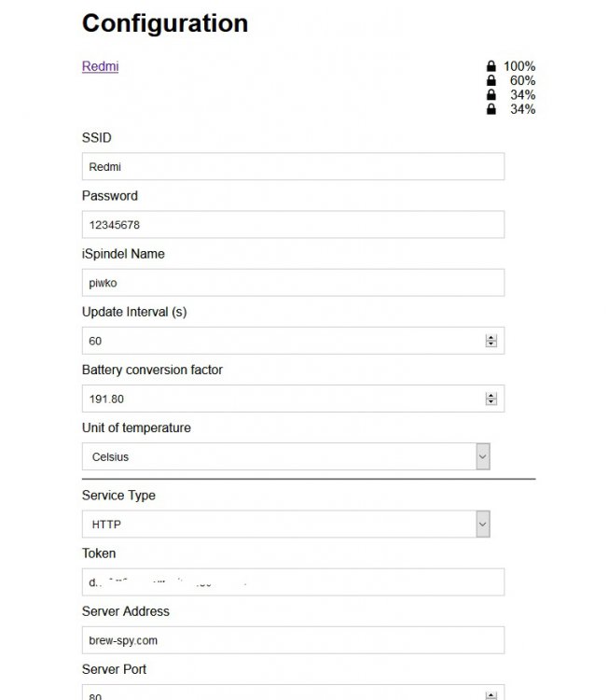Click the bottom lock icon in signal list
The height and width of the screenshot is (700, 609).
coord(491,109)
